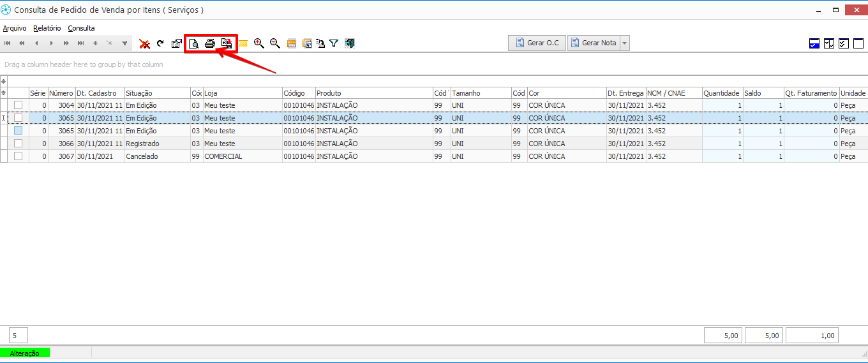Image resolution: width=868 pixels, height=363 pixels.
Task: Open the properties clipboard icon
Action: pyautogui.click(x=177, y=43)
